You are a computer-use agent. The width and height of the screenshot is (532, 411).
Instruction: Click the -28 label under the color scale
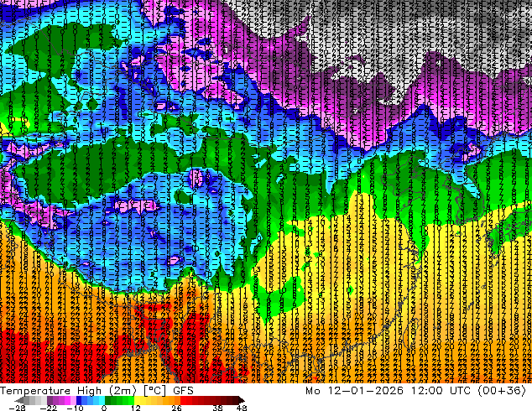(x=17, y=408)
